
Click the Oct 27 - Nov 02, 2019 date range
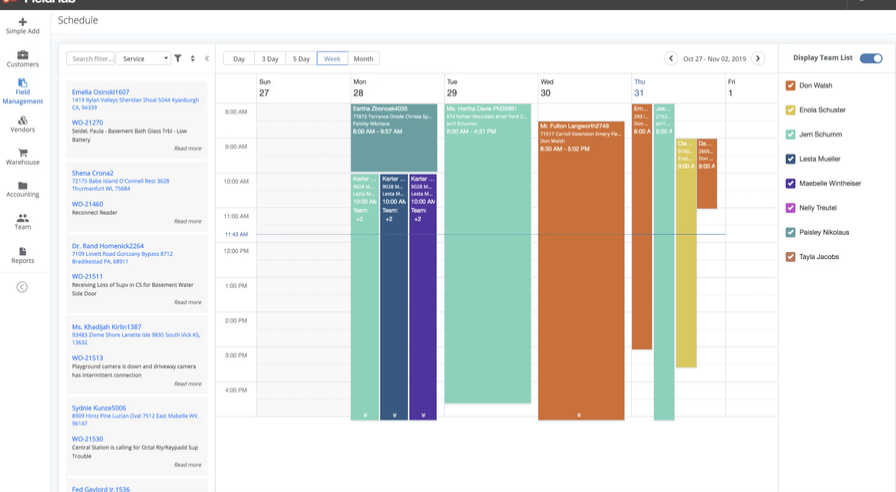click(x=714, y=58)
